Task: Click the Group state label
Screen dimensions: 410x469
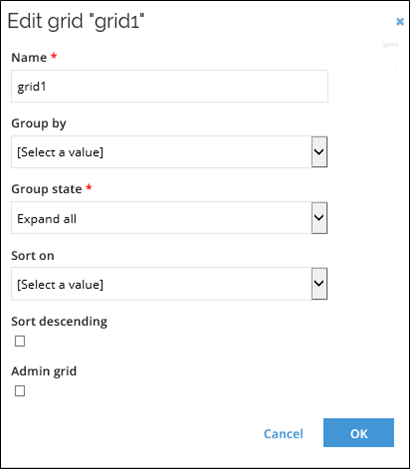Action: 47,189
